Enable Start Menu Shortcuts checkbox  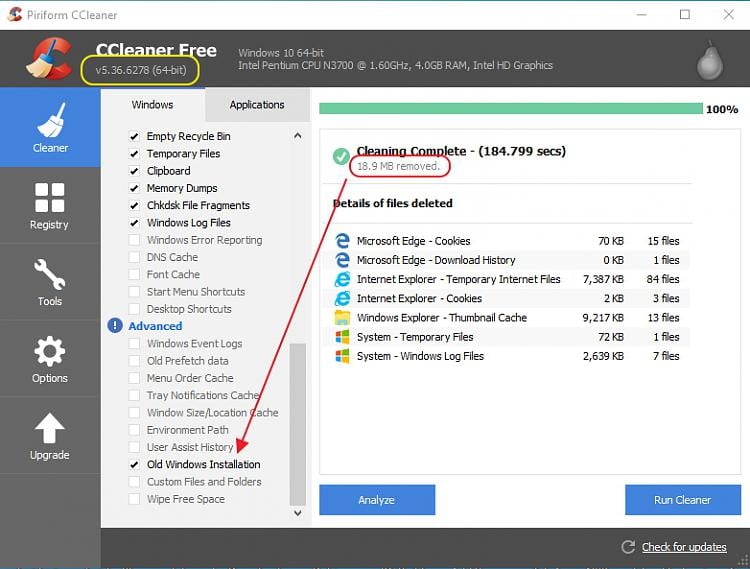134,292
